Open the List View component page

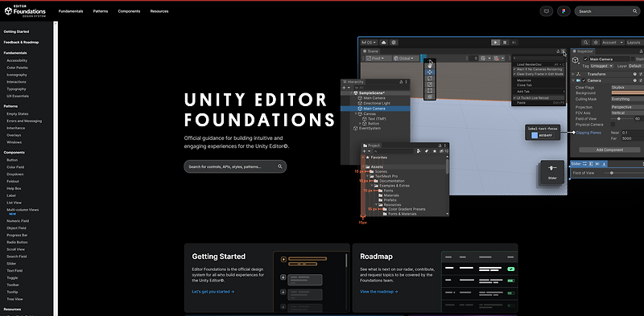pyautogui.click(x=14, y=203)
